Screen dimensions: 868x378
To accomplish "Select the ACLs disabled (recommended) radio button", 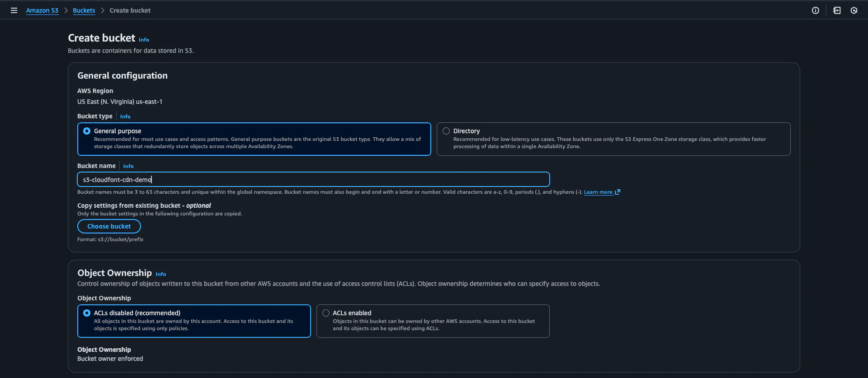I will point(87,313).
